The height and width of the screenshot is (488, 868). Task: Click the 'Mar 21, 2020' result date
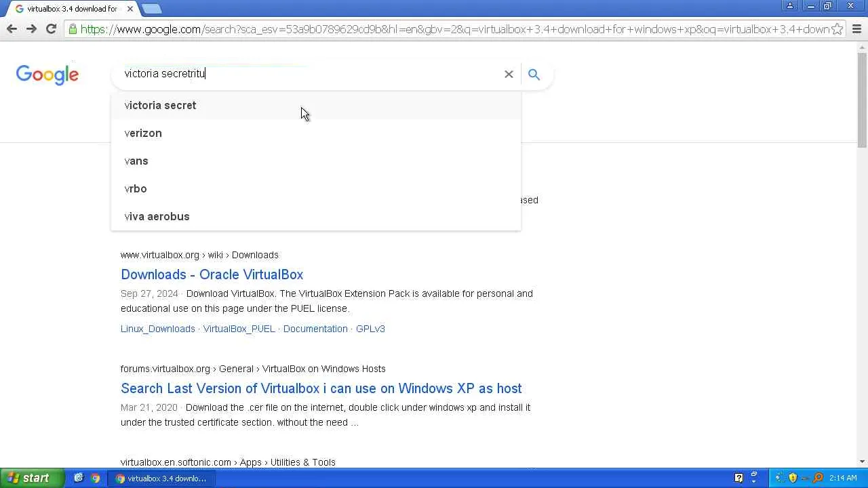coord(149,407)
